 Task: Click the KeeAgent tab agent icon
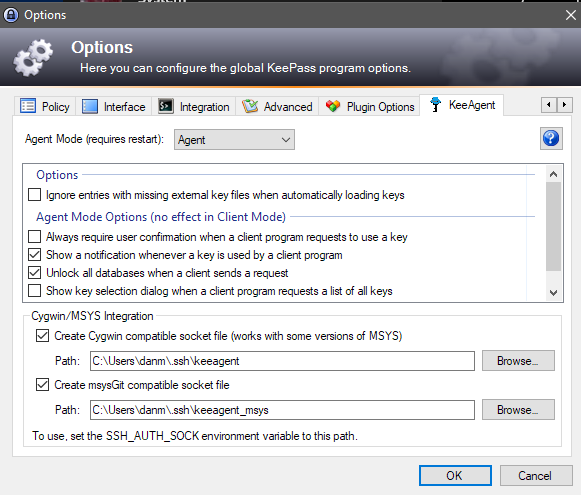tap(435, 104)
